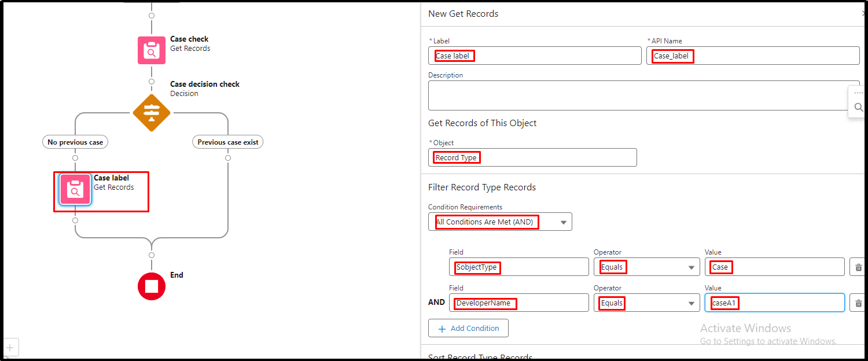The image size is (868, 361).
Task: Select the No previous case path label
Action: [x=75, y=142]
